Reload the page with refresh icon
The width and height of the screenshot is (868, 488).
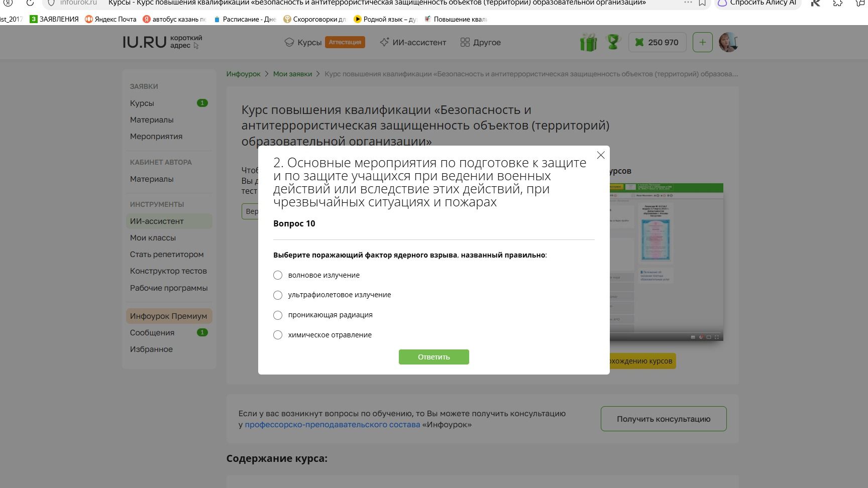tap(30, 3)
